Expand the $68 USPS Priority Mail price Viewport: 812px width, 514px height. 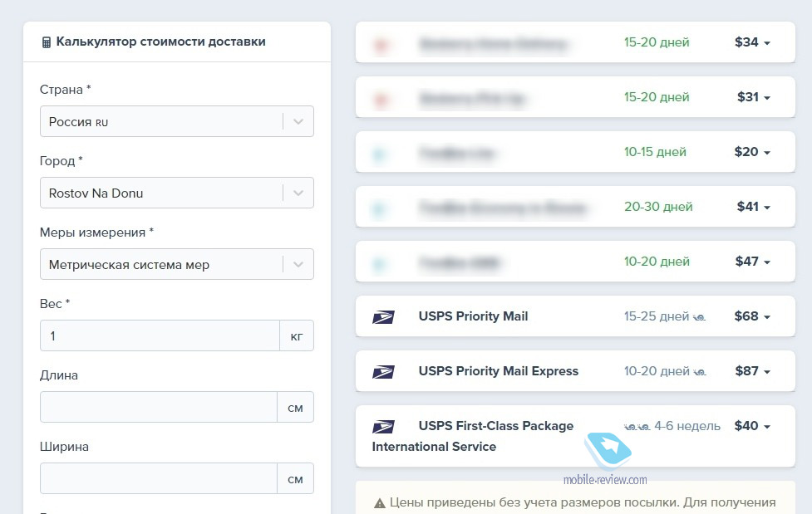tap(752, 316)
